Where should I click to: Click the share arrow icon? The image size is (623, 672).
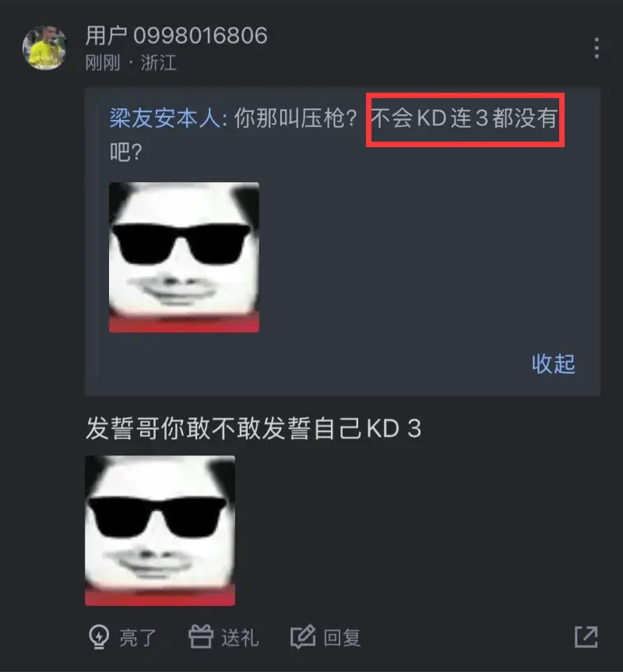click(x=586, y=637)
